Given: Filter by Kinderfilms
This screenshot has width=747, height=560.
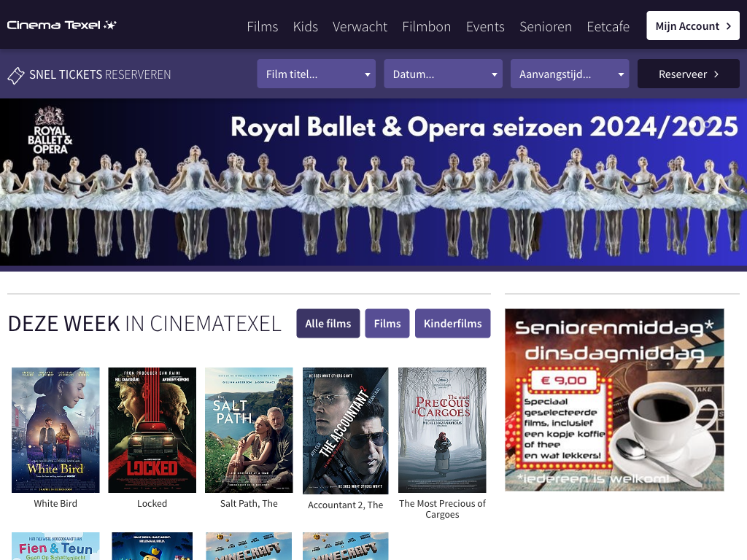Looking at the screenshot, I should point(452,324).
